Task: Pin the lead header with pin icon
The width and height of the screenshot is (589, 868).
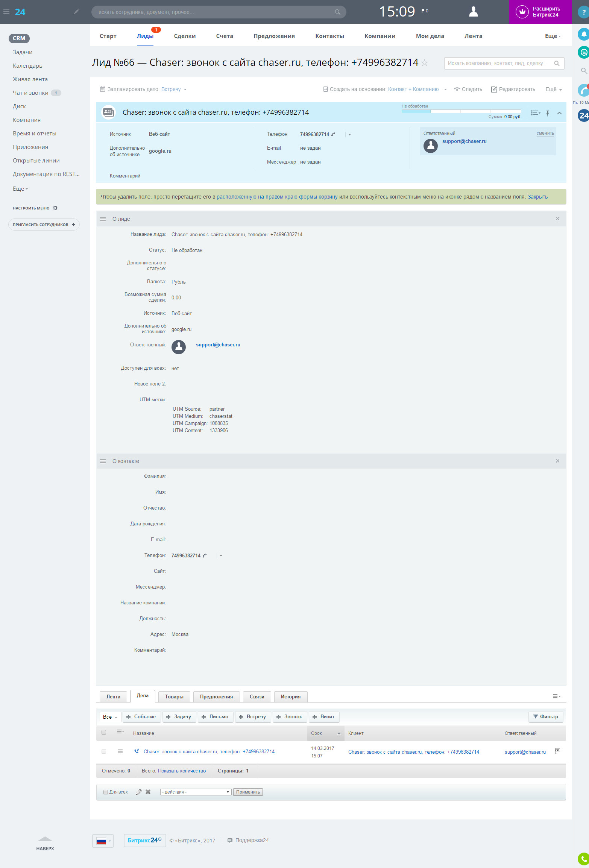Action: tap(548, 113)
